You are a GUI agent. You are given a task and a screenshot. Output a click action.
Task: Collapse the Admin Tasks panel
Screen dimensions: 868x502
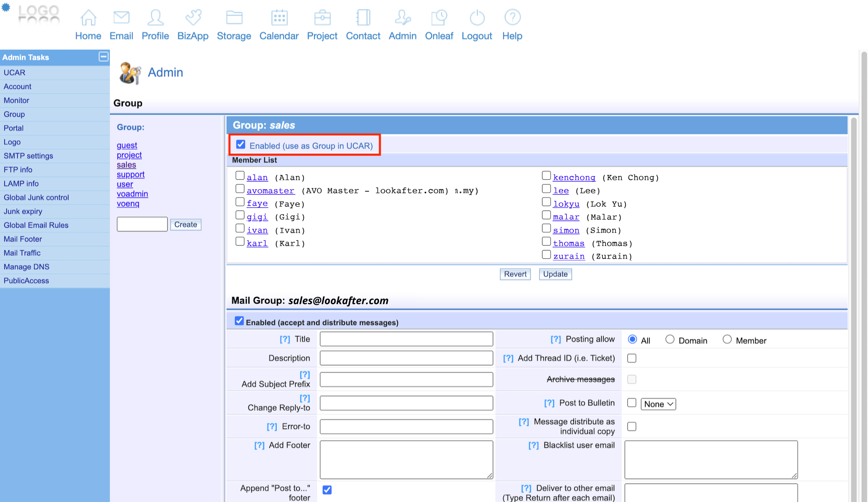tap(103, 57)
